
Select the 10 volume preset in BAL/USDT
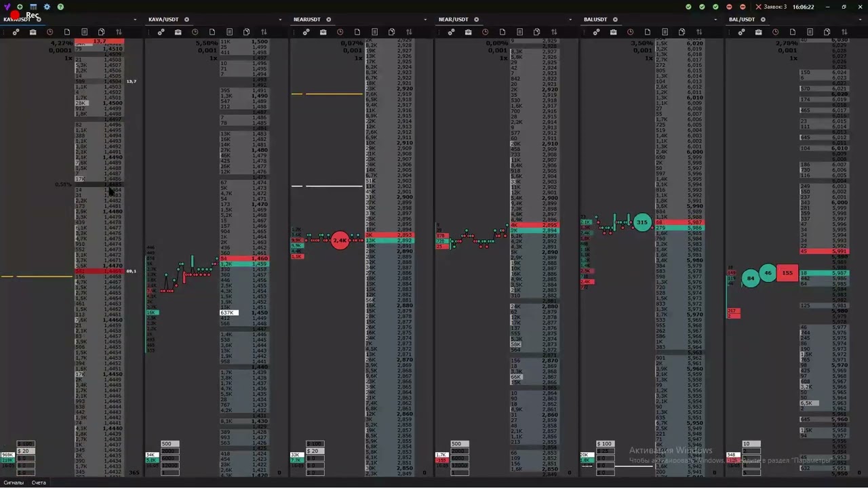pyautogui.click(x=751, y=444)
